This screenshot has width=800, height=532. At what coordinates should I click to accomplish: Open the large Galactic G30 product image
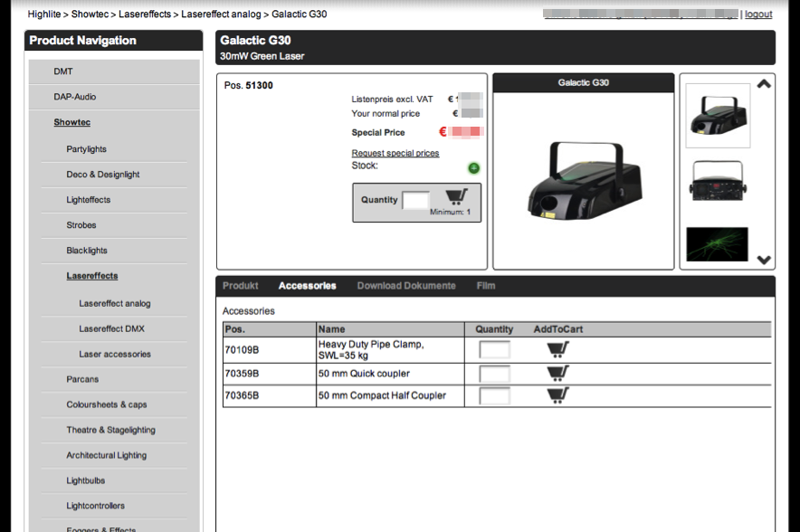point(584,181)
